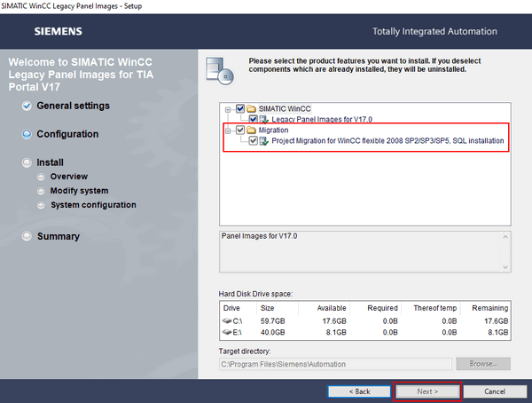Click the Project Migration component icon
Screen dimensions: 532x403
click(264, 140)
